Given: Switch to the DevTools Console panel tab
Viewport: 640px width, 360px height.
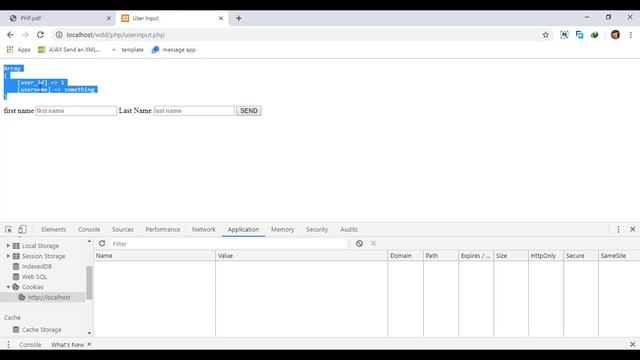Looking at the screenshot, I should click(x=89, y=229).
